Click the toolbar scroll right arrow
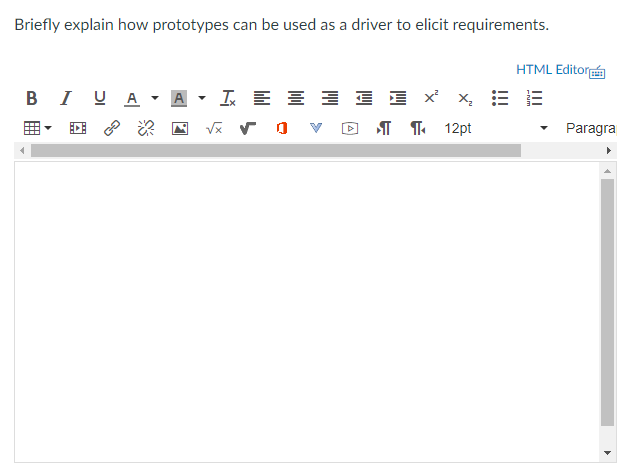 [608, 150]
